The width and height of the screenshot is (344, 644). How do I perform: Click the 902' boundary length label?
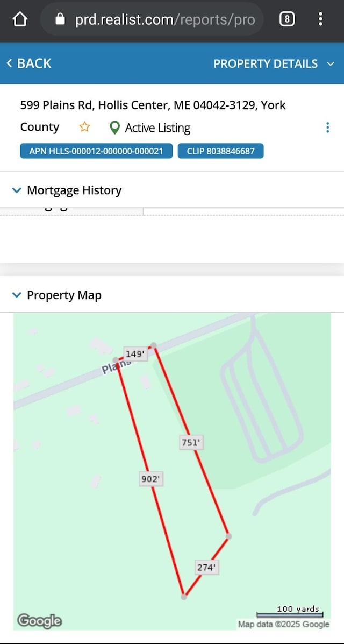(151, 479)
